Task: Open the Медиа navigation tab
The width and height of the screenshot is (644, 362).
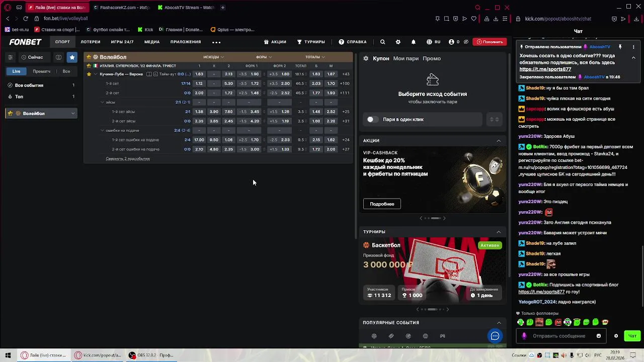Action: pos(152,42)
